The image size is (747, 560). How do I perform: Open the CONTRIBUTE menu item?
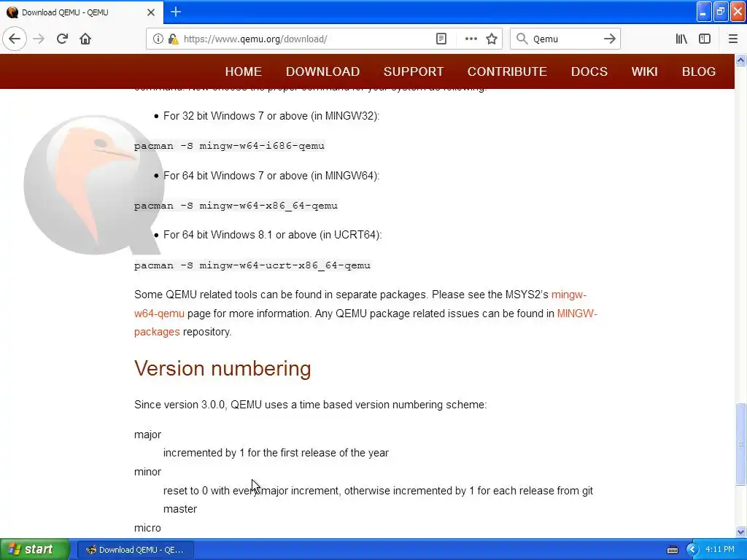click(x=507, y=71)
